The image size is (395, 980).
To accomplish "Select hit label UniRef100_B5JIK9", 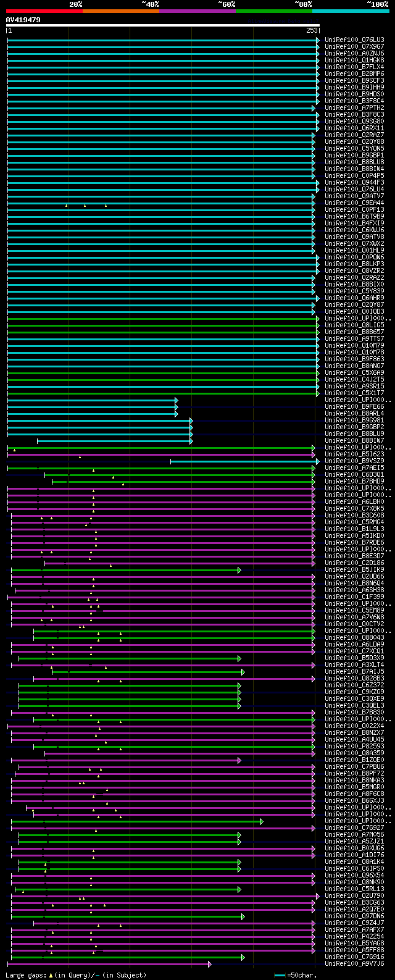I will (x=354, y=570).
